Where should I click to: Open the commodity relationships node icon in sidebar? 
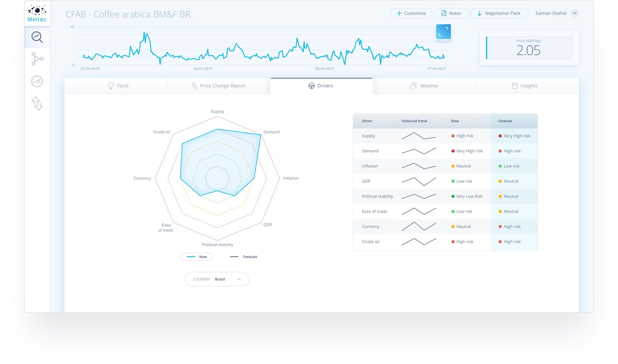tap(37, 59)
